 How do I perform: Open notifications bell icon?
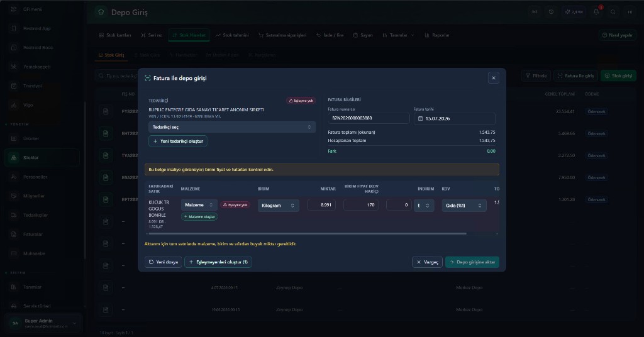tap(596, 12)
